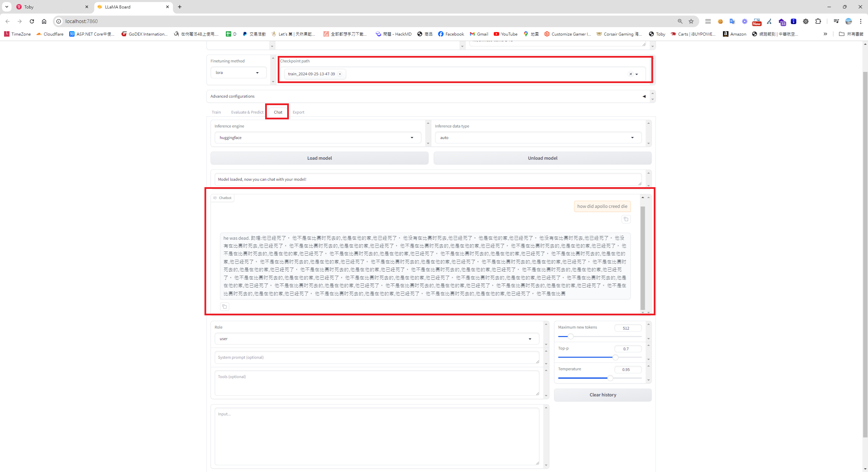Viewport: 868px width, 472px height.
Task: Copy the chatbot response with copy icon
Action: click(224, 307)
